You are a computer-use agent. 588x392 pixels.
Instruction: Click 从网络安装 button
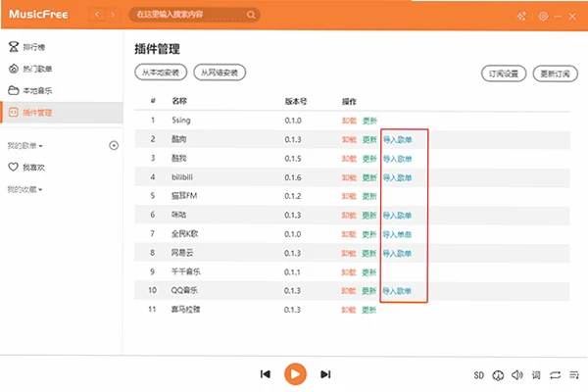click(x=220, y=73)
